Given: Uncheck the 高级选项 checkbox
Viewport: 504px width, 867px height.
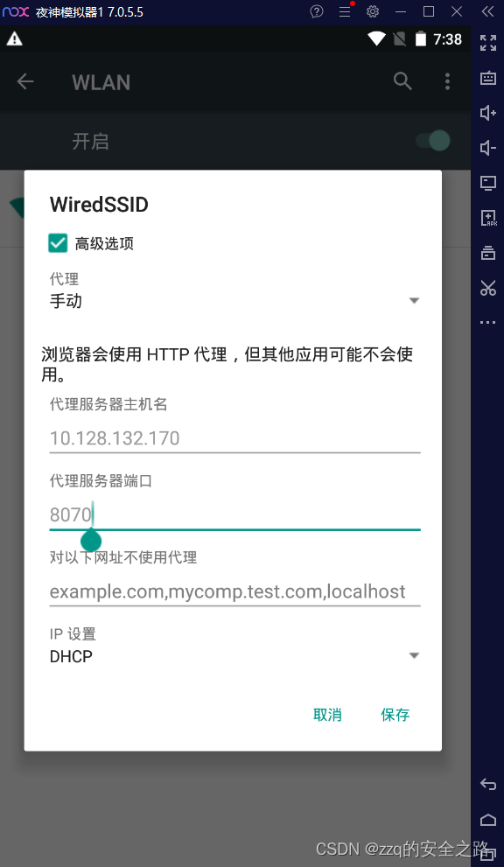Looking at the screenshot, I should [58, 243].
